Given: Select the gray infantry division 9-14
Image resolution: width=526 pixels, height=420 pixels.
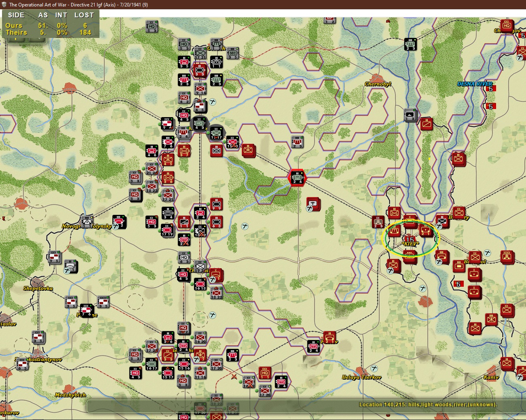Looking at the screenshot, I should coord(200,88).
